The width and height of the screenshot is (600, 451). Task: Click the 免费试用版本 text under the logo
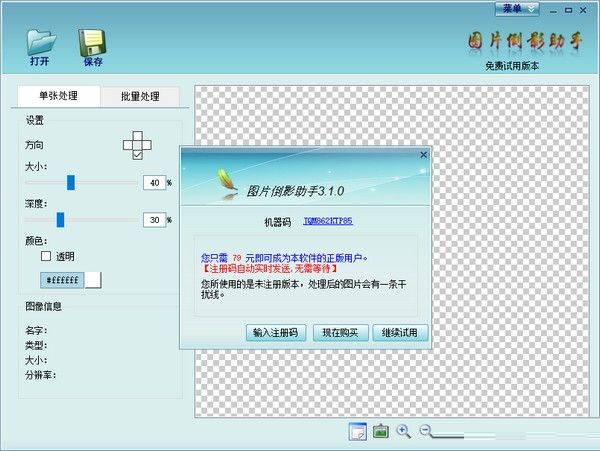point(512,66)
